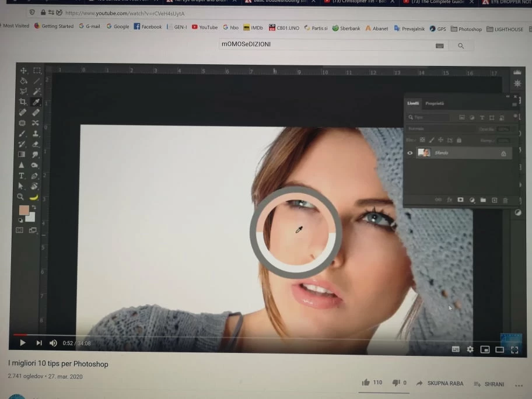Click the yellow banana icon in toolbar

(34, 197)
